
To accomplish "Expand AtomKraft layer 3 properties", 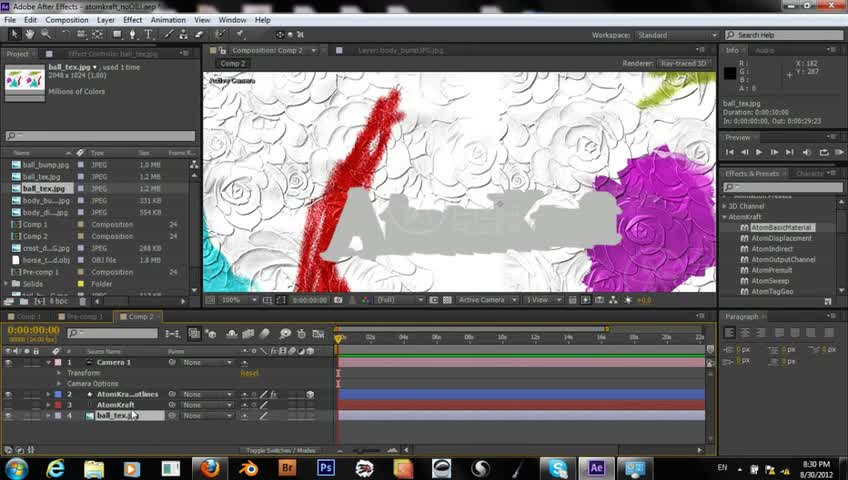I will 49,405.
